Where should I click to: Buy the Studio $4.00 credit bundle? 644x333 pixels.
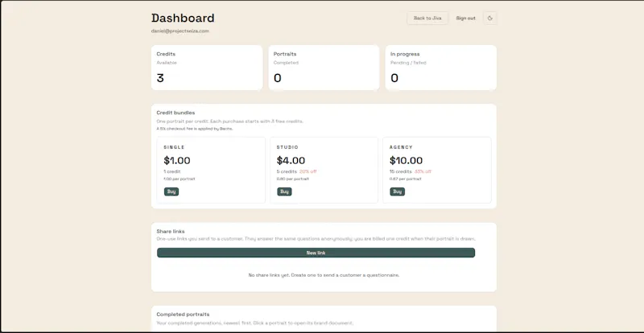pos(284,191)
